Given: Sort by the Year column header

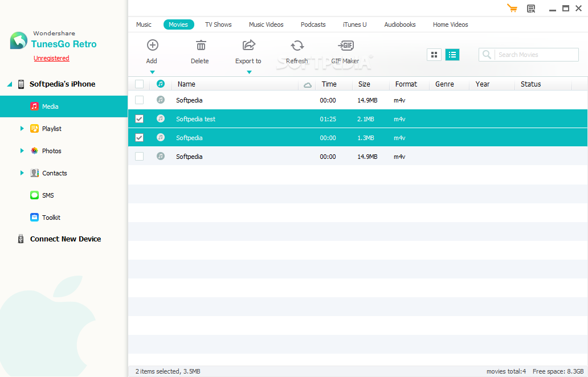Looking at the screenshot, I should pos(483,84).
